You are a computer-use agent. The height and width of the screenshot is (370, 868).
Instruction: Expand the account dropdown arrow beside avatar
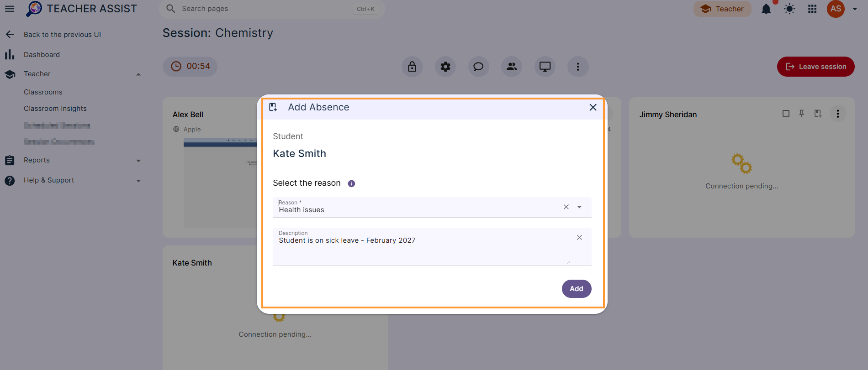click(855, 9)
